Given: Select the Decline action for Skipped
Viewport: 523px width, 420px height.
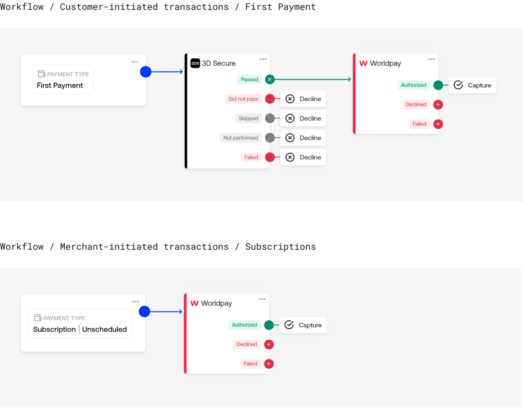Looking at the screenshot, I should click(303, 118).
